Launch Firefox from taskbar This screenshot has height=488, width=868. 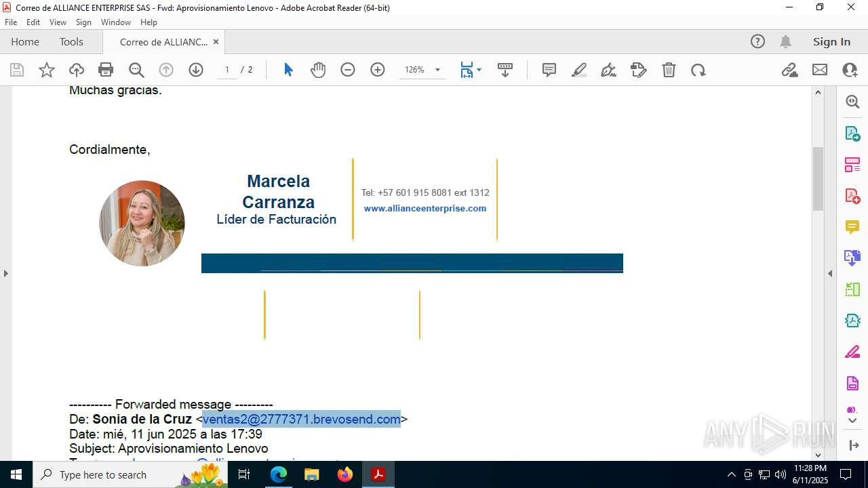pos(345,474)
